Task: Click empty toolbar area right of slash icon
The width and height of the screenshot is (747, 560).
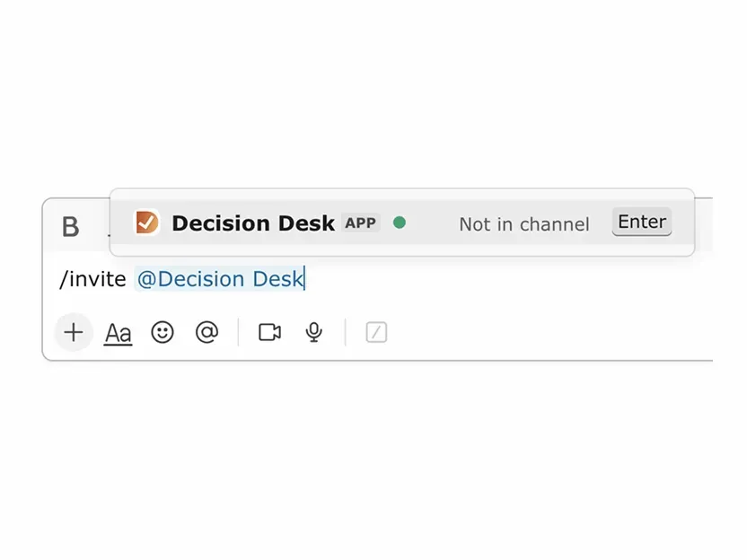Action: pyautogui.click(x=539, y=332)
